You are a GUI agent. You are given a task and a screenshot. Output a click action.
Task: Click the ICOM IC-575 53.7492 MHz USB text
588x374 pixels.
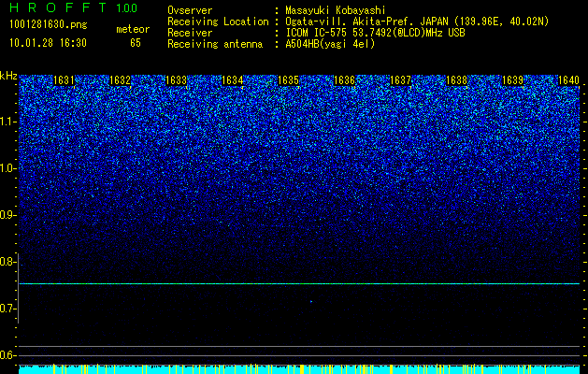click(375, 33)
